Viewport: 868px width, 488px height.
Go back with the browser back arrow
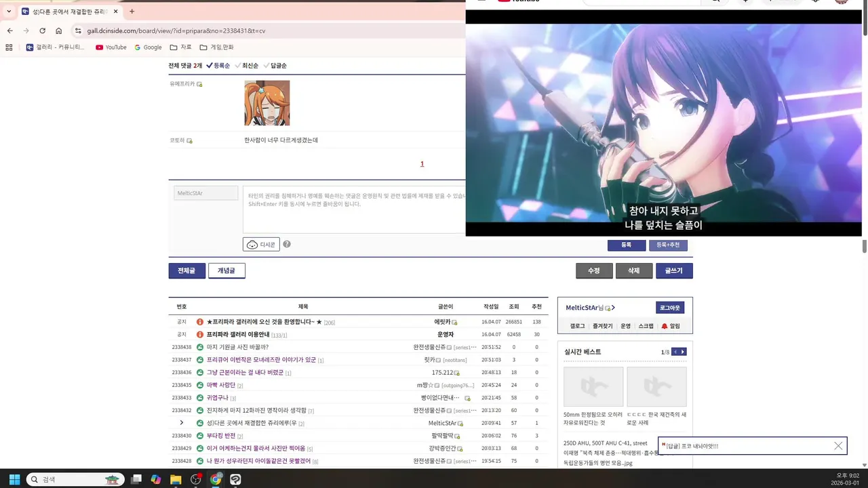point(9,30)
